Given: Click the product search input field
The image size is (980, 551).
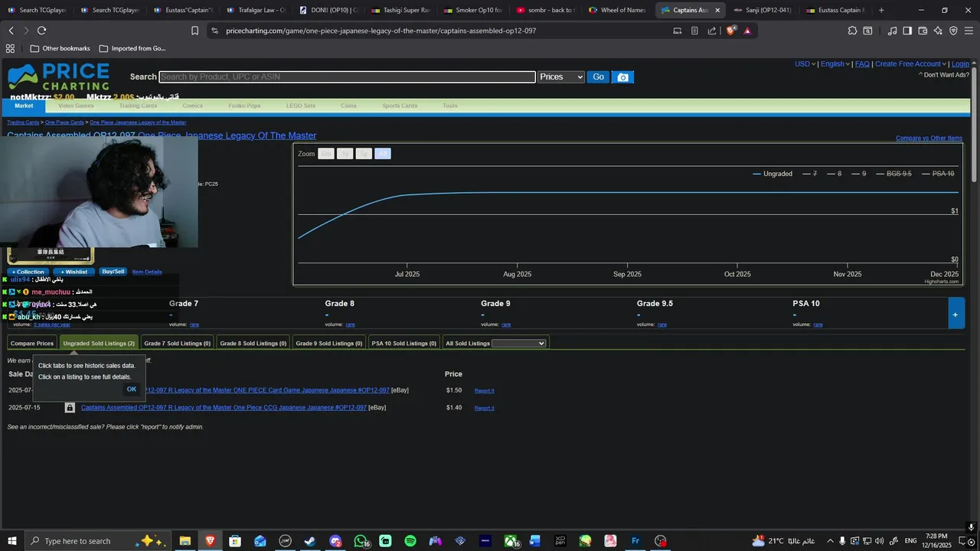Looking at the screenshot, I should pos(347,77).
